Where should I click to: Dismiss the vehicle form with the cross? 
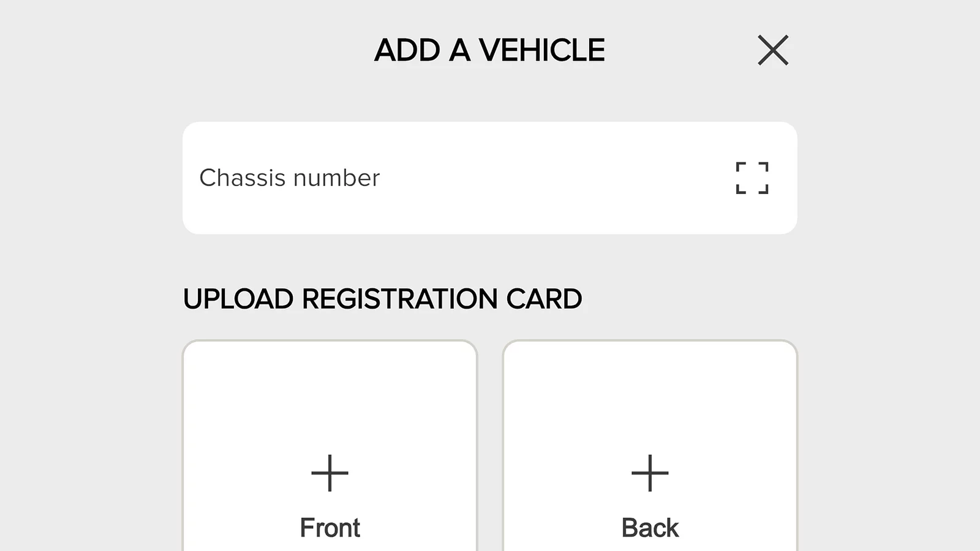772,50
